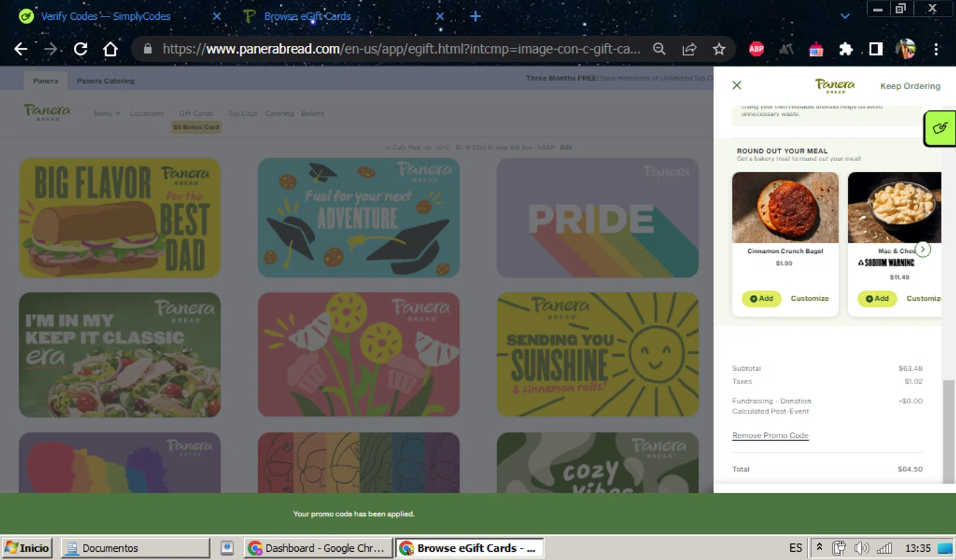
Task: Select the Panera Catering tab
Action: coord(105,81)
